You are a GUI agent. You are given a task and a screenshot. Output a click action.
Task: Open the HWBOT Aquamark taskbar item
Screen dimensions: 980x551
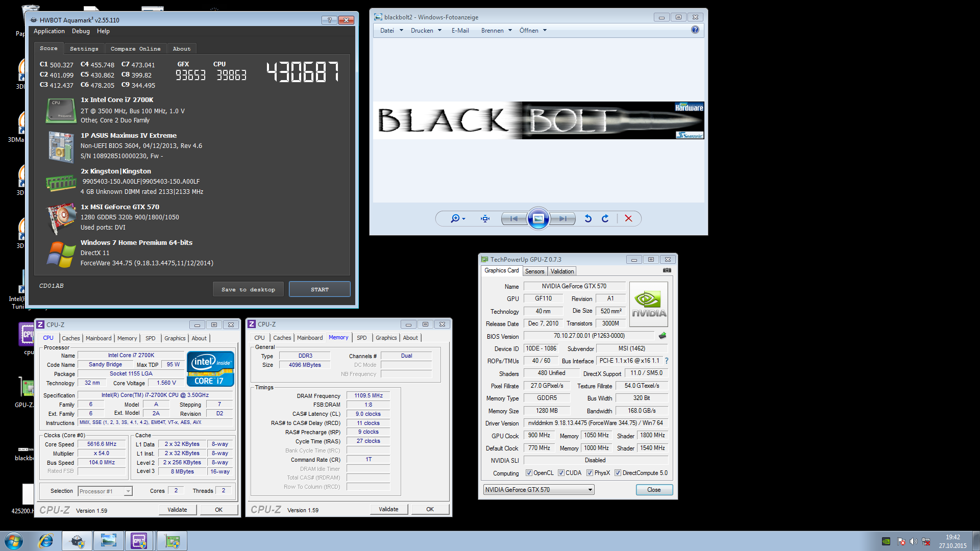click(x=77, y=541)
